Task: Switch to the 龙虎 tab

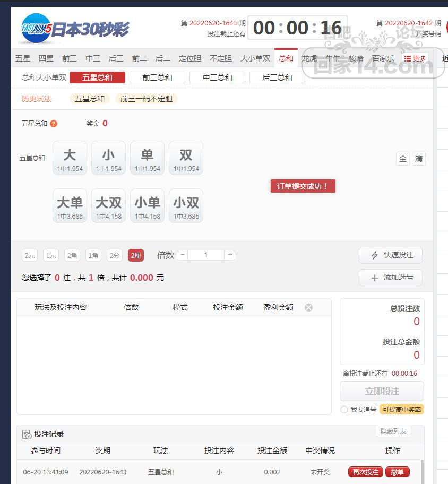Action: 309,58
